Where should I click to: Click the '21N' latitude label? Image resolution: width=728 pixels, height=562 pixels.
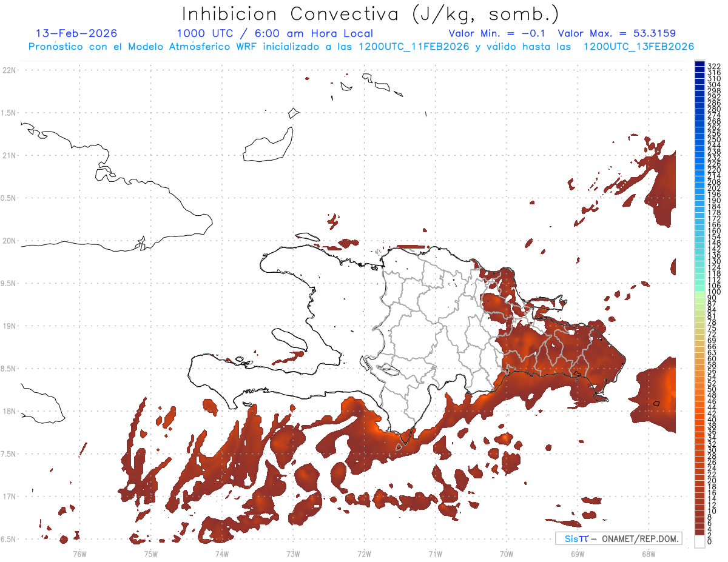(8, 155)
